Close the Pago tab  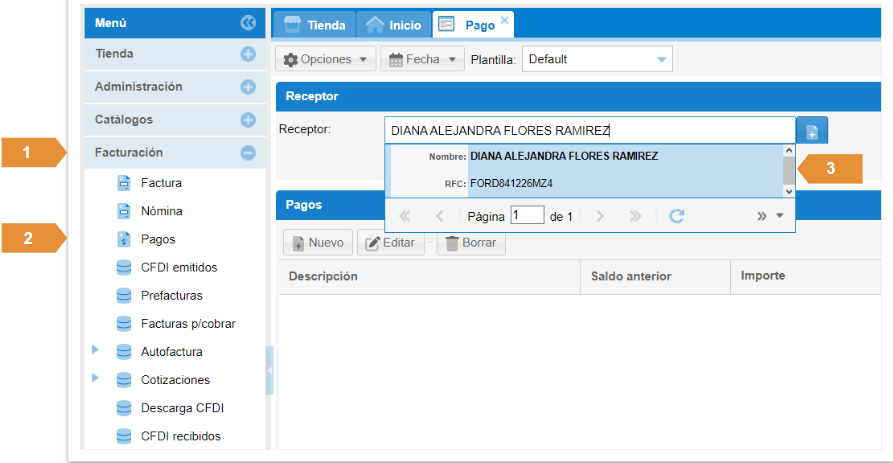(504, 20)
